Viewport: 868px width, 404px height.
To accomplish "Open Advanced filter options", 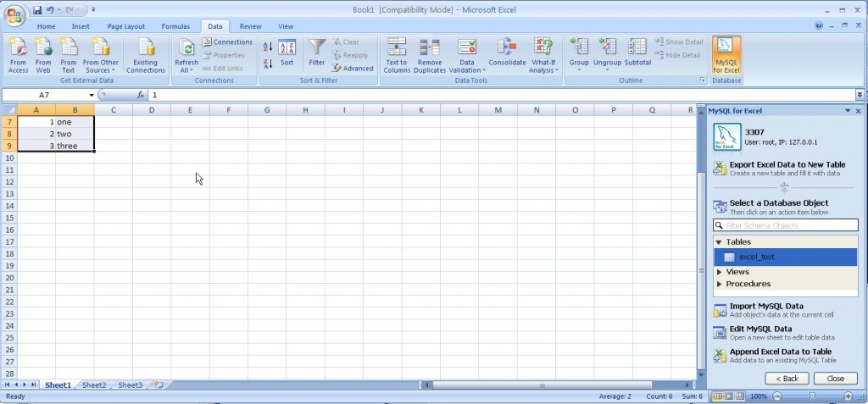I will click(x=353, y=69).
